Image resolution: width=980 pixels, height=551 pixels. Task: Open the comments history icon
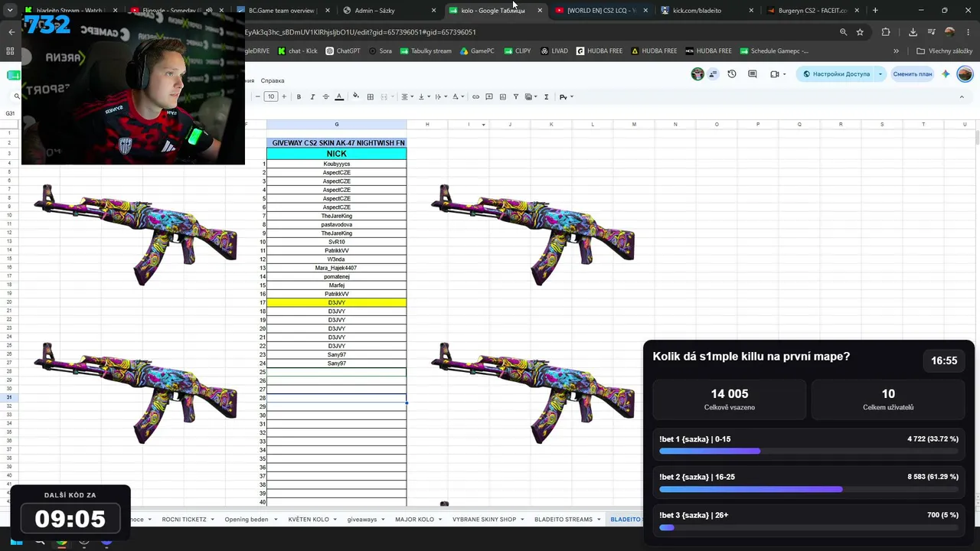[x=753, y=74]
